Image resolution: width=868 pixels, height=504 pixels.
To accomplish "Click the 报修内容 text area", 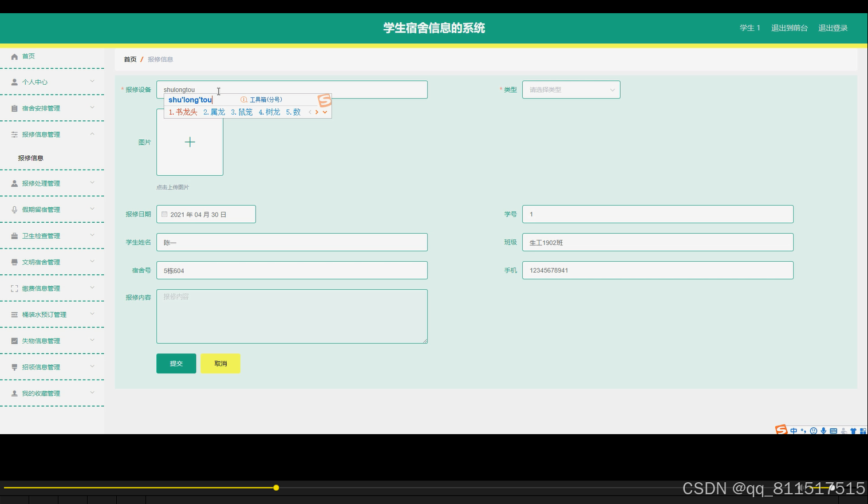I will tap(292, 317).
